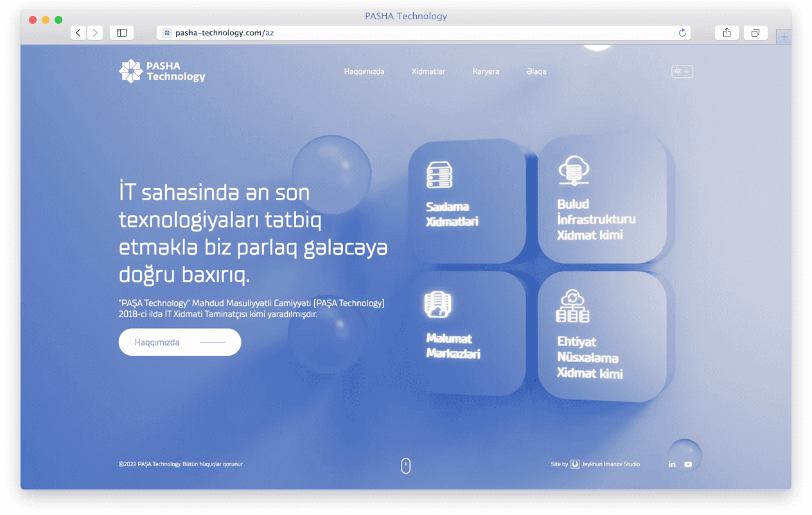The width and height of the screenshot is (812, 515).
Task: Click the storage server icon
Action: (439, 175)
